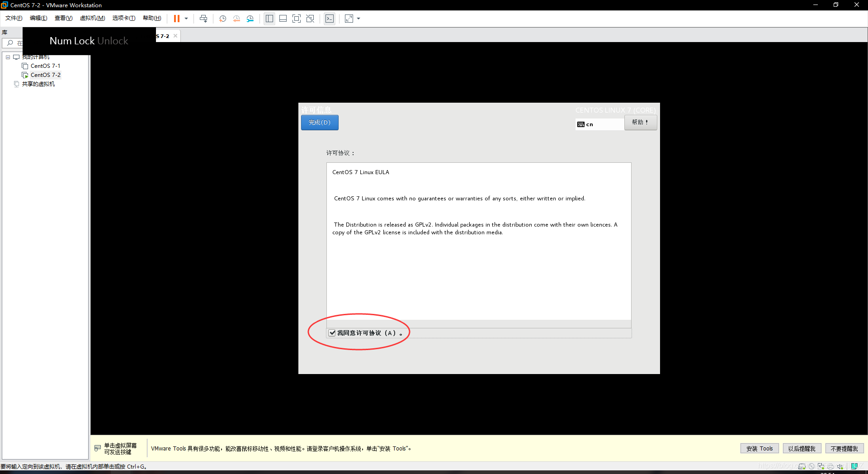Open the 编辑(E) menu
The height and width of the screenshot is (474, 868).
point(38,18)
